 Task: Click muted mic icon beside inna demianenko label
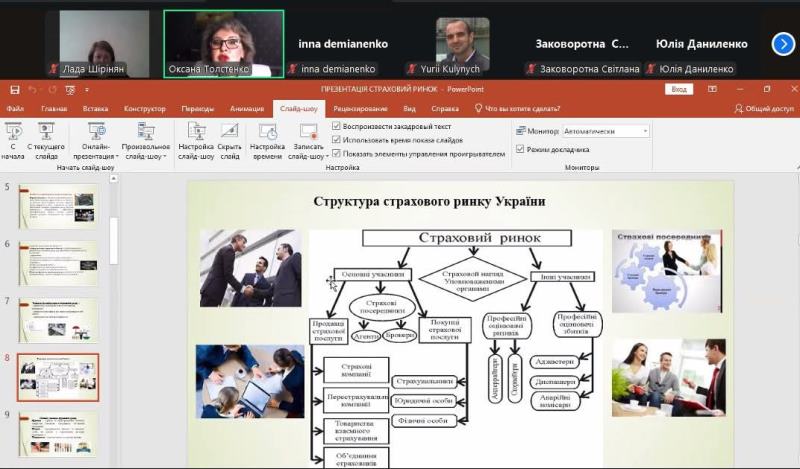[292, 69]
